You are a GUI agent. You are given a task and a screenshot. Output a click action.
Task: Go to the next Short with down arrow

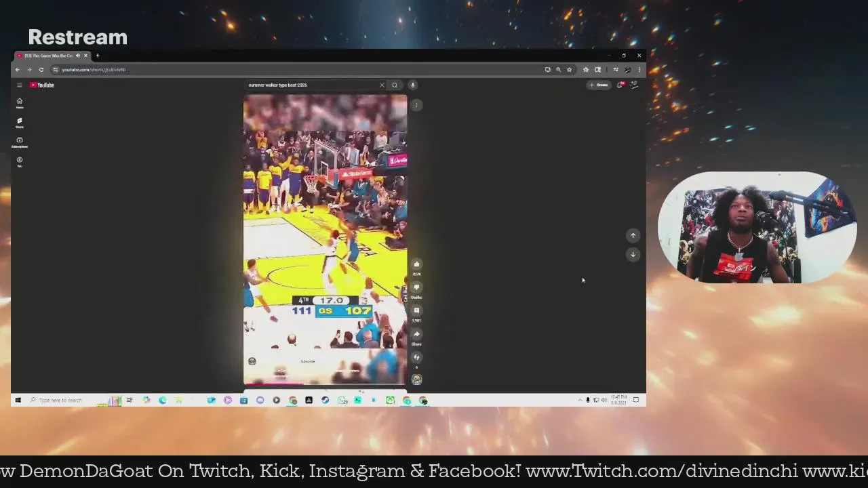point(633,255)
